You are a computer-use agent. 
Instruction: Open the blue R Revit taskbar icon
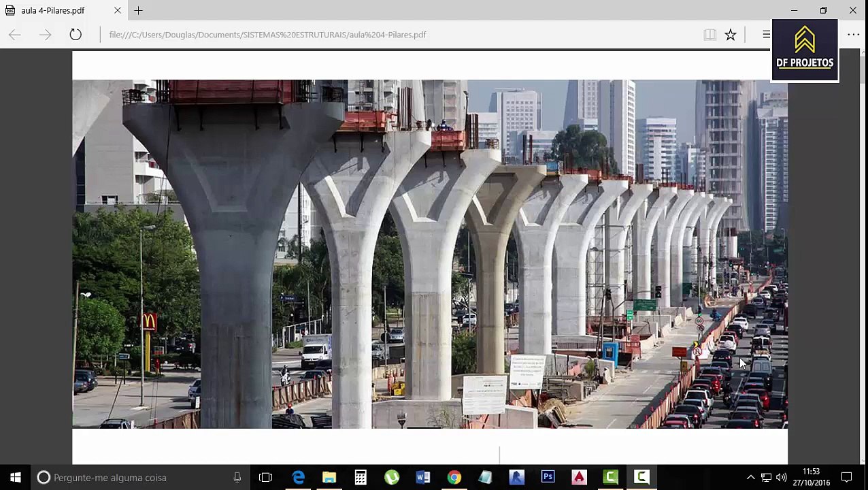coord(516,477)
